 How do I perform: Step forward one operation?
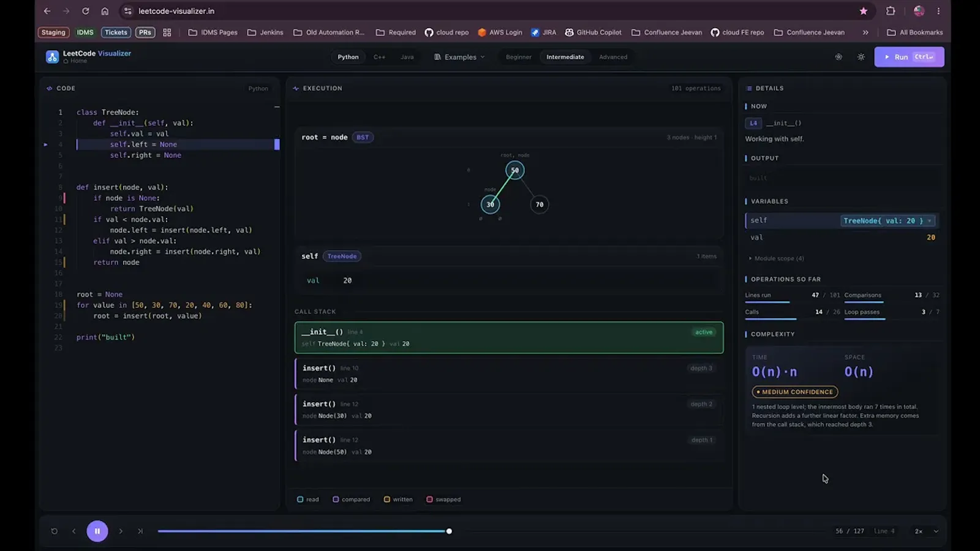(121, 531)
